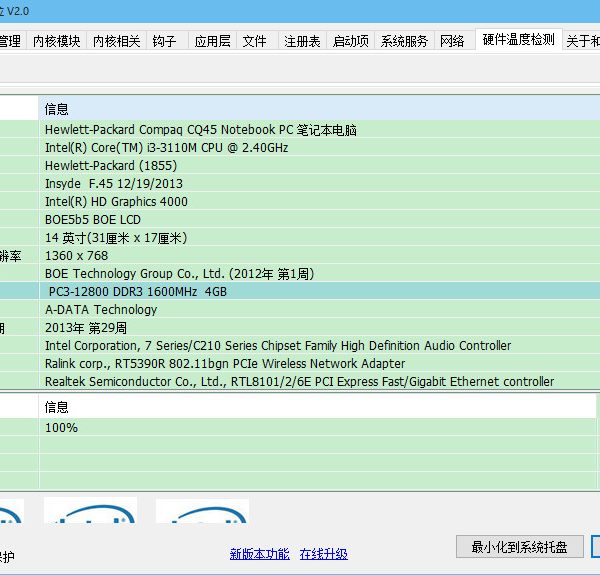This screenshot has height=575, width=600.
Task: Open the 内核模块 tab
Action: (x=56, y=41)
